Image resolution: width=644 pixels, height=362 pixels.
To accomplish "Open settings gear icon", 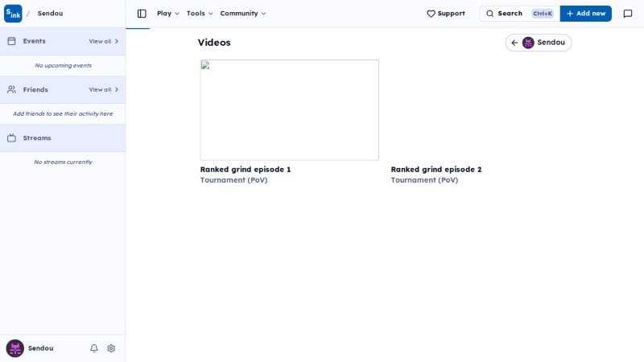I will [x=111, y=348].
